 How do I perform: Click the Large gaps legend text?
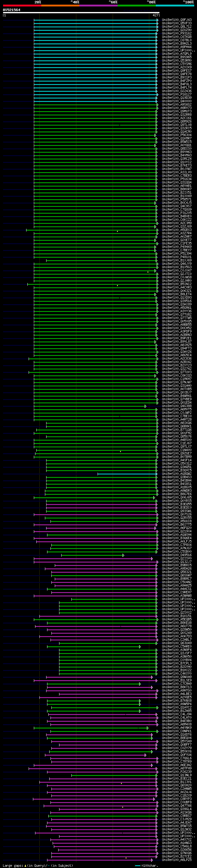pos(38,865)
